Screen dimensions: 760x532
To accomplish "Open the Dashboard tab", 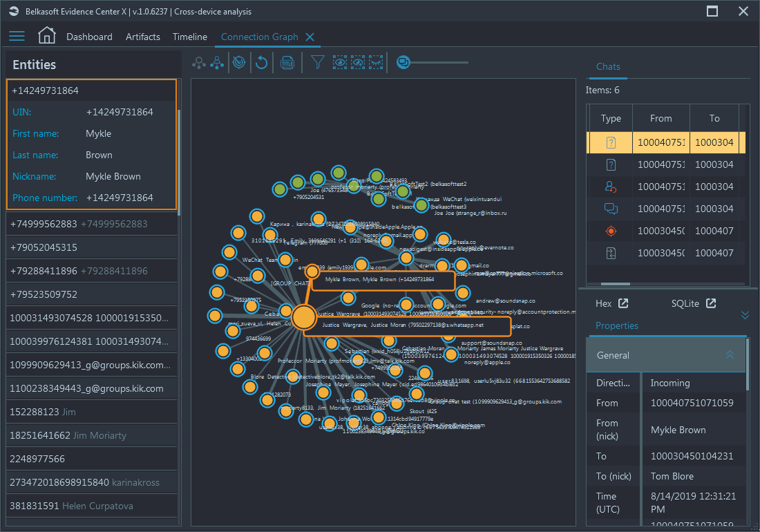I will tap(89, 37).
